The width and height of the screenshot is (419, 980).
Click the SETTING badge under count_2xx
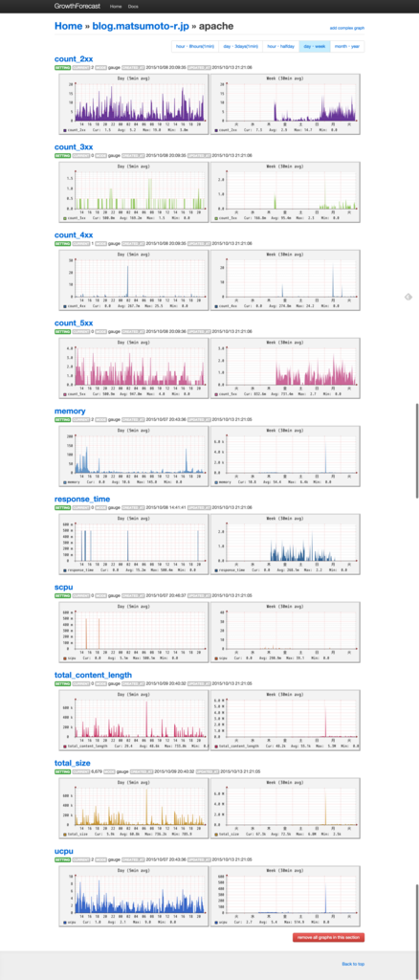coord(62,67)
